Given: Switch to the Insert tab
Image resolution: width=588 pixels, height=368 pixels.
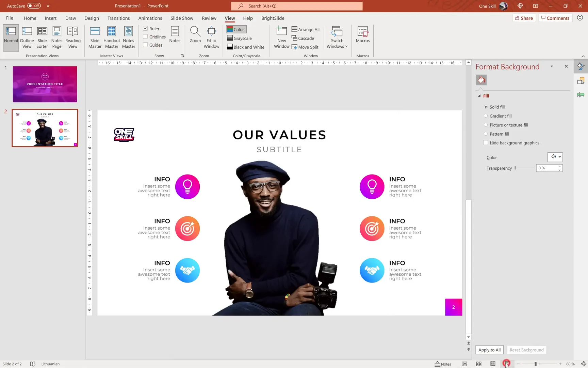Looking at the screenshot, I should pyautogui.click(x=50, y=18).
